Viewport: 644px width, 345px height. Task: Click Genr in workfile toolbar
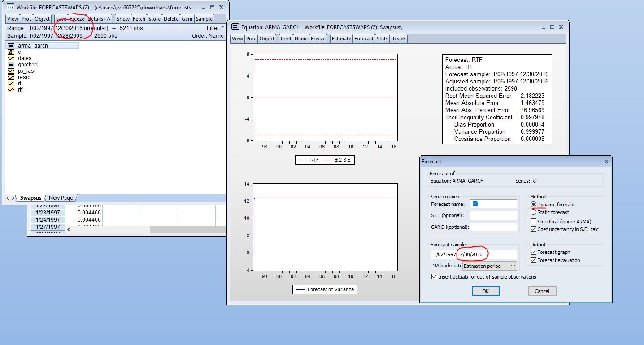click(x=187, y=19)
